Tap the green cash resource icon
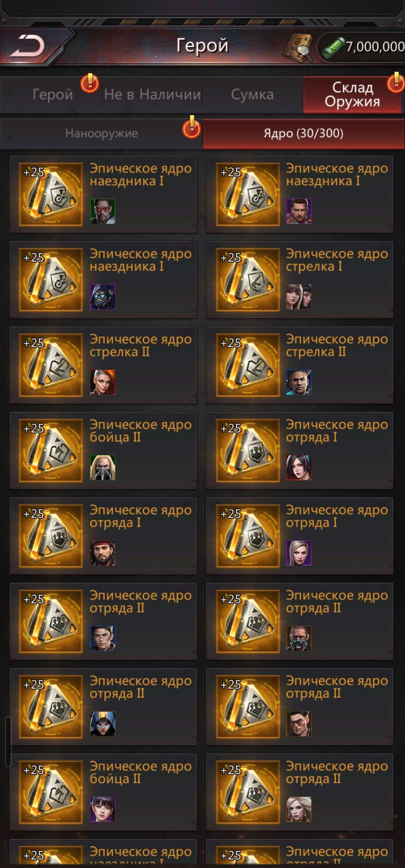 coord(333,47)
